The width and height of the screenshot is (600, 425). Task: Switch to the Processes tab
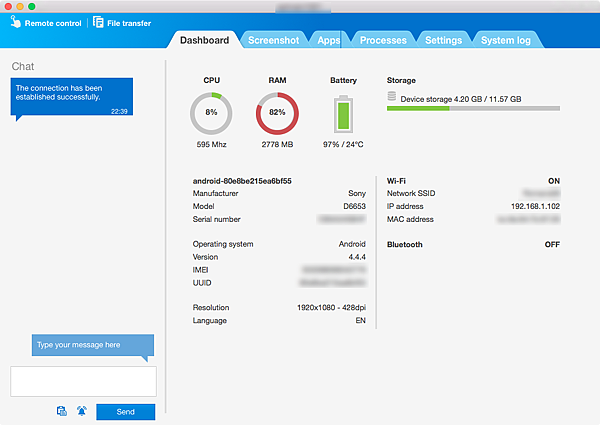point(383,40)
